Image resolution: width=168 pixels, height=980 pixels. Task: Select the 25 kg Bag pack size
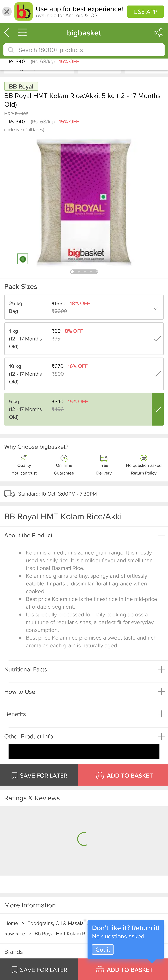84,307
